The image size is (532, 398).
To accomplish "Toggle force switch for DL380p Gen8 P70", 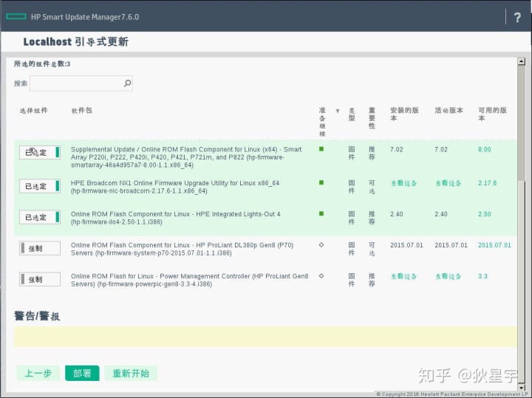I will 40,248.
